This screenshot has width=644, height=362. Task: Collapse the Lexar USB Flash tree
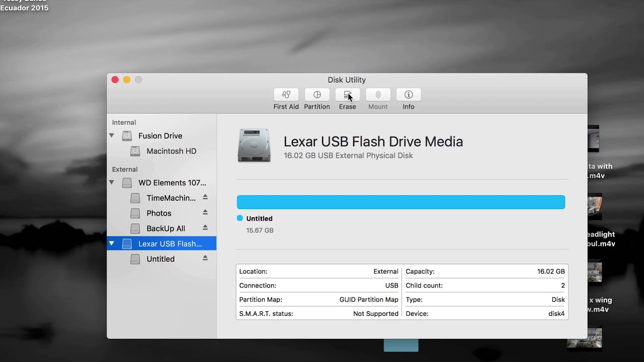[x=112, y=243]
